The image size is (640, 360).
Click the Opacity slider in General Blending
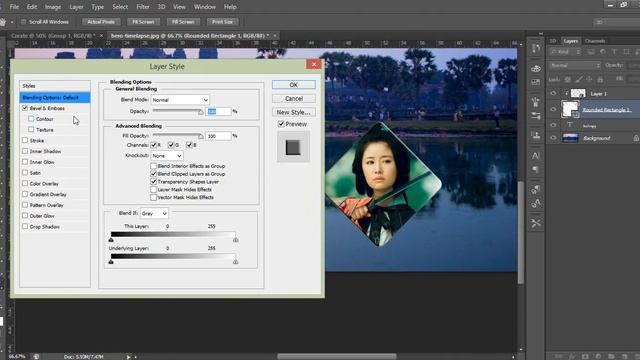178,111
